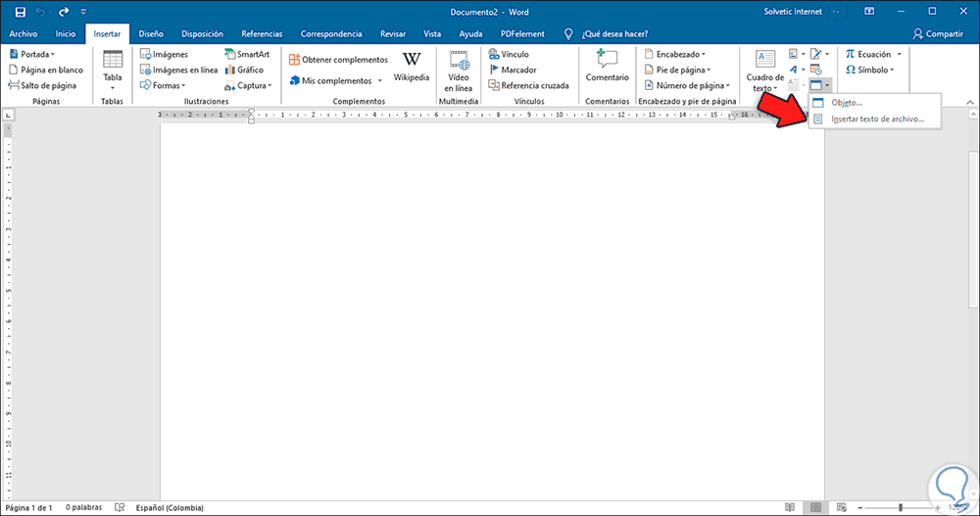This screenshot has height=516, width=980.
Task: Open the Archivo tab
Action: tap(24, 33)
